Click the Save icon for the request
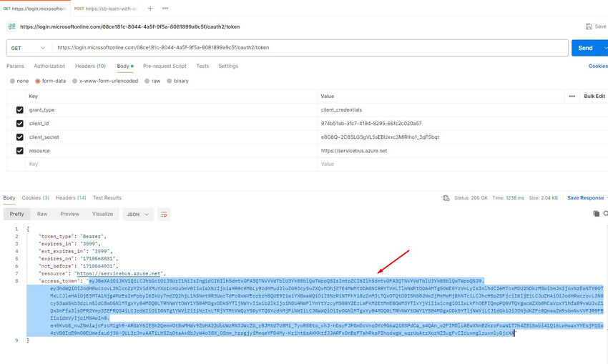The image size is (608, 364). pos(590,26)
